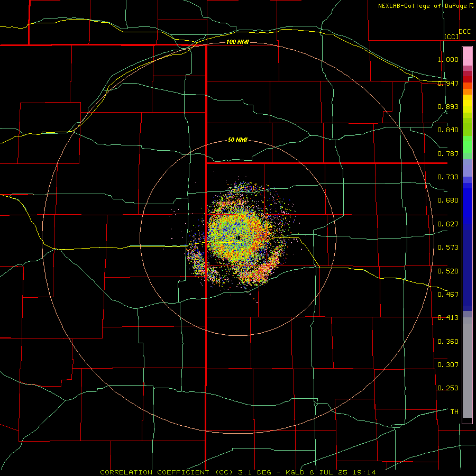Pick the orange segment of the color bar
The height and width of the screenshot is (476, 476).
click(467, 91)
